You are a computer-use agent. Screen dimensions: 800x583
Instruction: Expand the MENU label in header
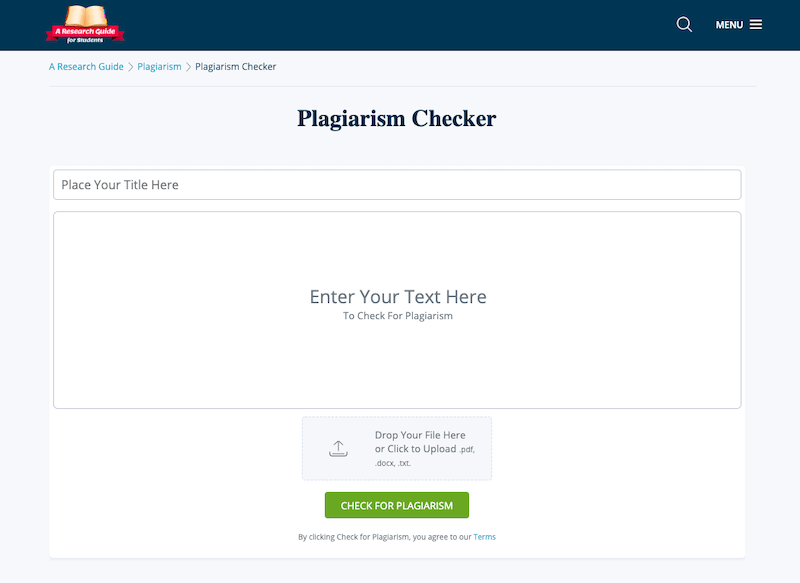[x=729, y=25]
